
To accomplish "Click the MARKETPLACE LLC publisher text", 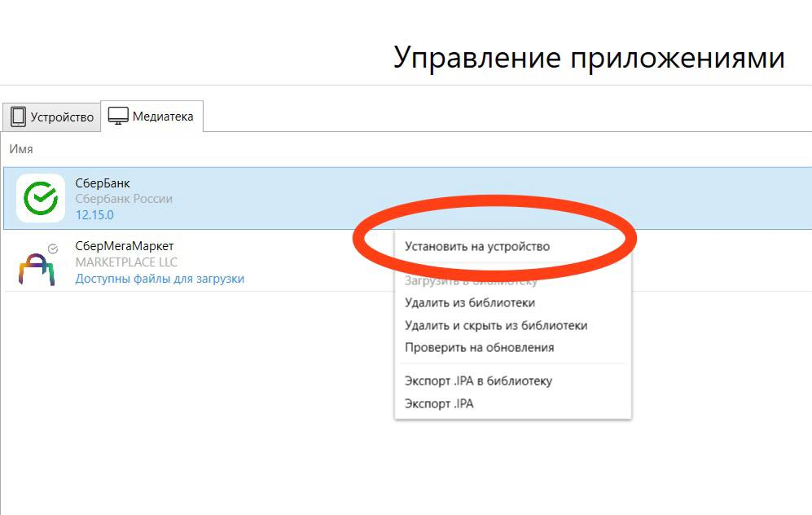I will click(126, 262).
